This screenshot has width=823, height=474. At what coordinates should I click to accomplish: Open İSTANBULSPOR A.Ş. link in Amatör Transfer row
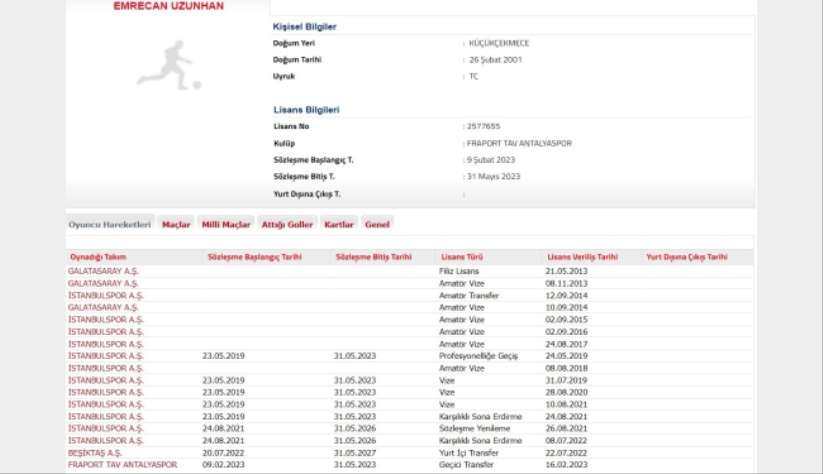coord(105,295)
